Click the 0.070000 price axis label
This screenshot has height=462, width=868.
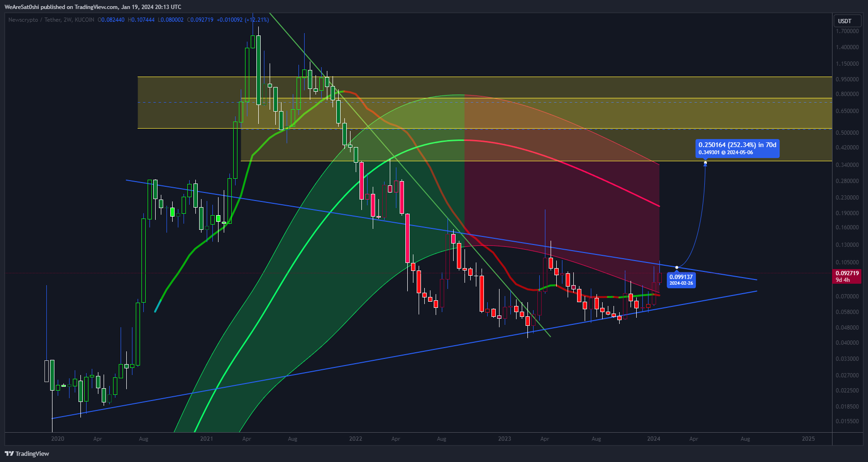(x=847, y=296)
